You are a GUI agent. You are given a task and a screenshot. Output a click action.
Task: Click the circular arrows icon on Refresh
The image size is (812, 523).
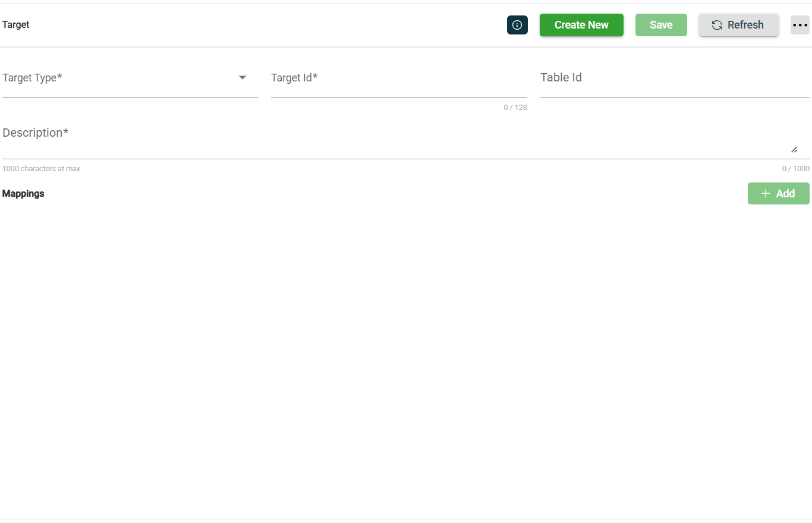(717, 25)
